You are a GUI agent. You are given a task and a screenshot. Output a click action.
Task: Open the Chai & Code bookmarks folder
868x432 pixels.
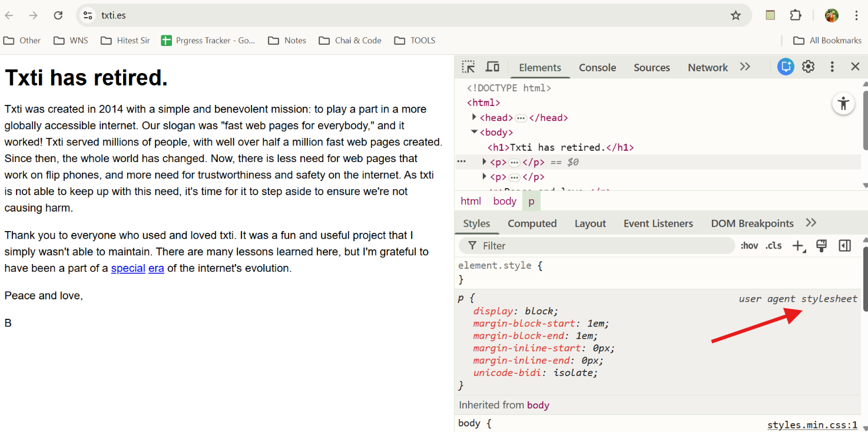(350, 41)
